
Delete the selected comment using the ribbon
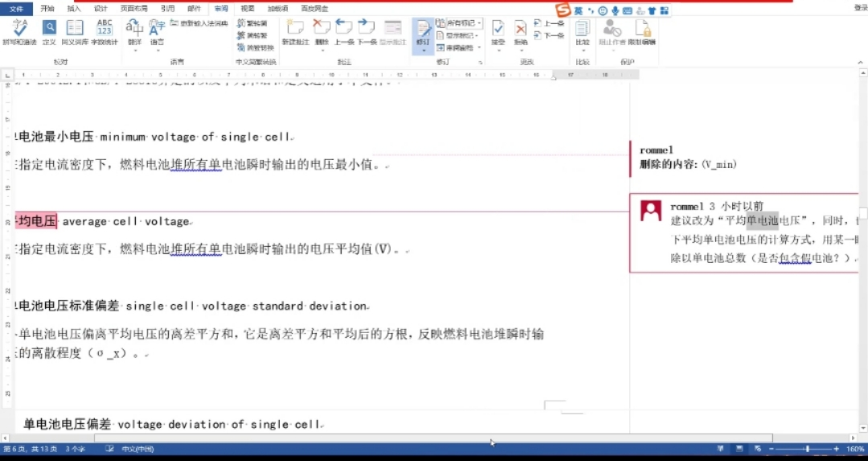coord(321,31)
